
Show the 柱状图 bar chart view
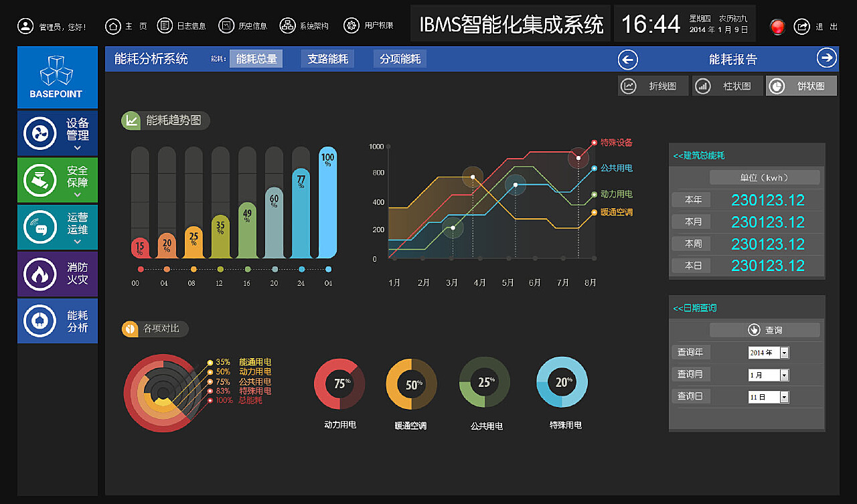pos(727,86)
